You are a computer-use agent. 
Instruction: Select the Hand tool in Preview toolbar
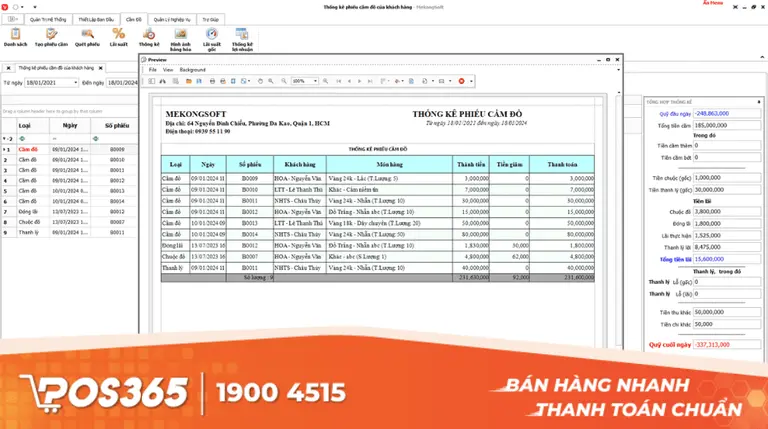[x=260, y=81]
